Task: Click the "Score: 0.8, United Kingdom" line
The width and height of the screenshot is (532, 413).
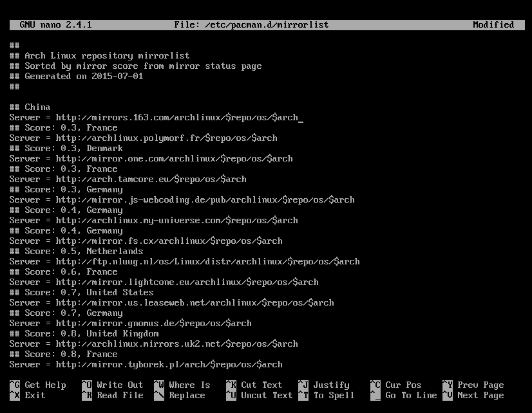Action: 84,334
